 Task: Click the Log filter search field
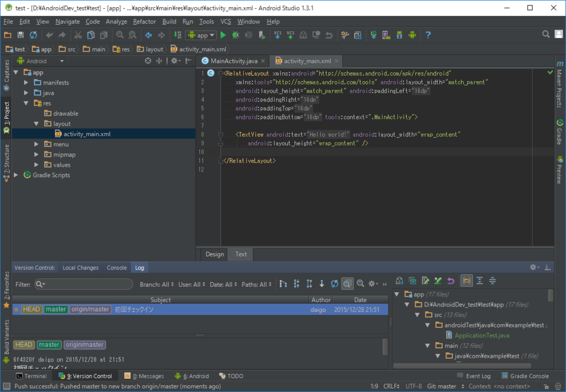84,284
